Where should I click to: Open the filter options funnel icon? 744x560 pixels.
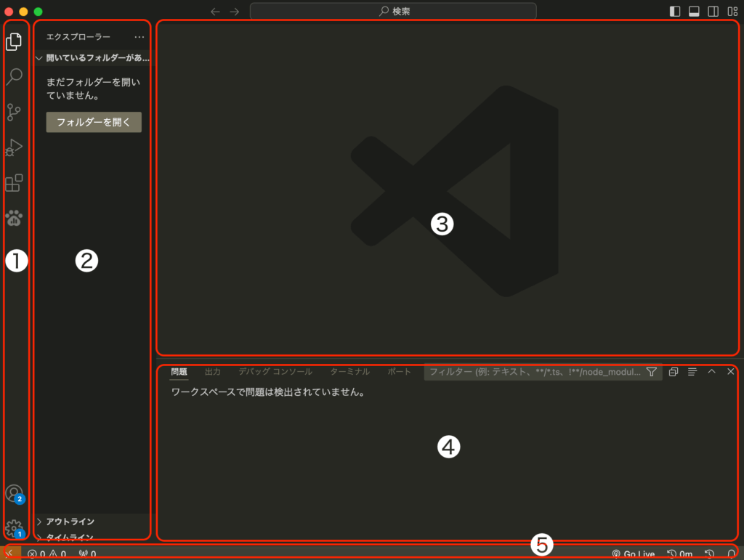click(652, 372)
